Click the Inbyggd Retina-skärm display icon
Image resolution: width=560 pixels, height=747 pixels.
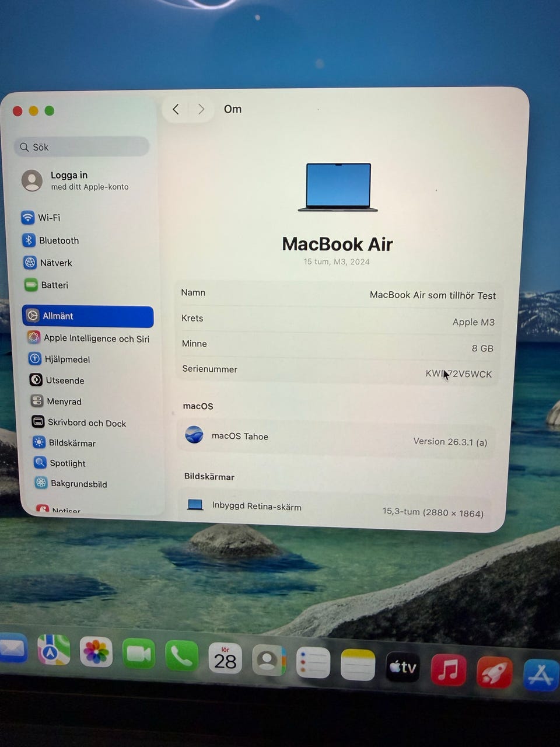pyautogui.click(x=195, y=505)
